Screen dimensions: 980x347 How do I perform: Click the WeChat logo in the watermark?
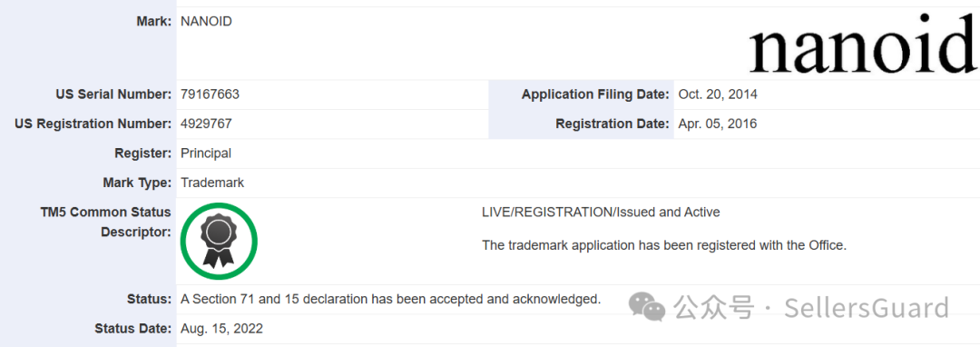(648, 306)
